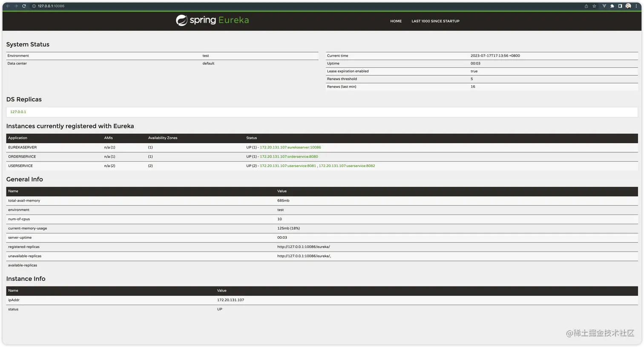Open the browser three-dot menu
Screen dimensions: 644x347
(x=636, y=6)
